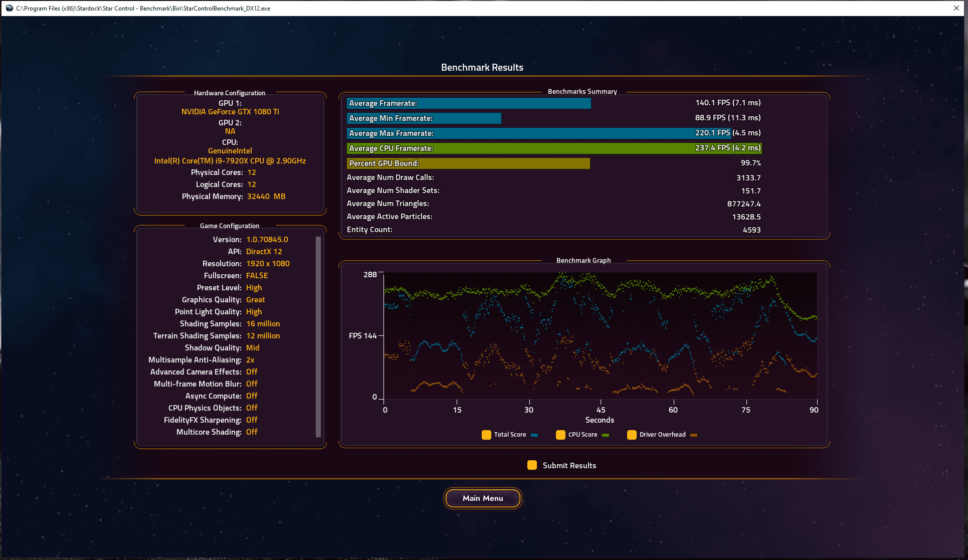Close the benchmark window
The image size is (968, 560).
click(x=956, y=8)
